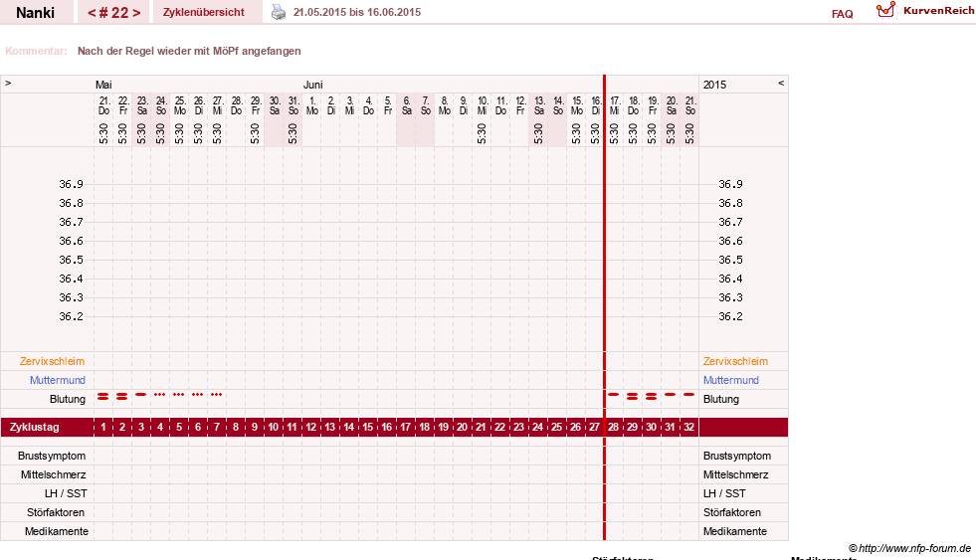Click bleeding mark on cycle day 31

tap(670, 395)
